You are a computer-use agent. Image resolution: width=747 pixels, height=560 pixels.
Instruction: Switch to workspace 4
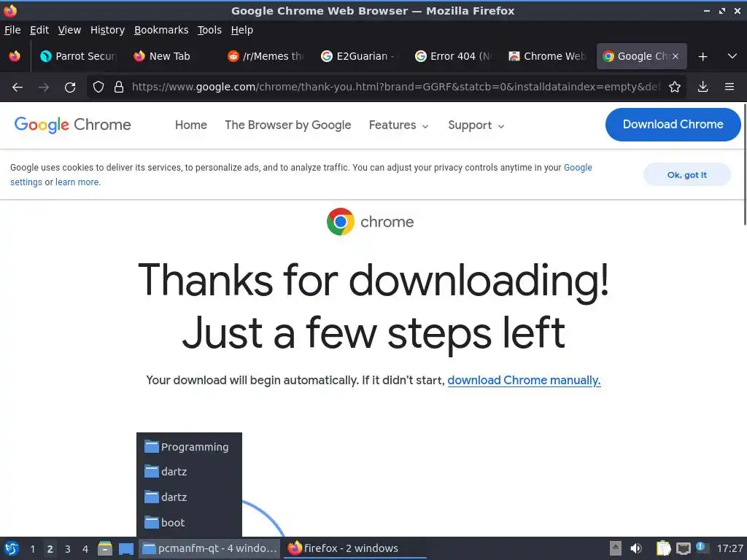85,549
